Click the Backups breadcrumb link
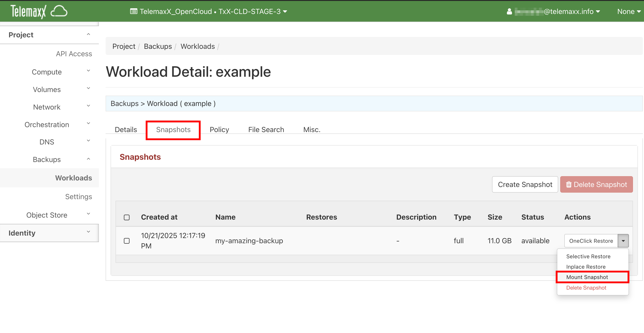This screenshot has width=644, height=333. pyautogui.click(x=158, y=47)
